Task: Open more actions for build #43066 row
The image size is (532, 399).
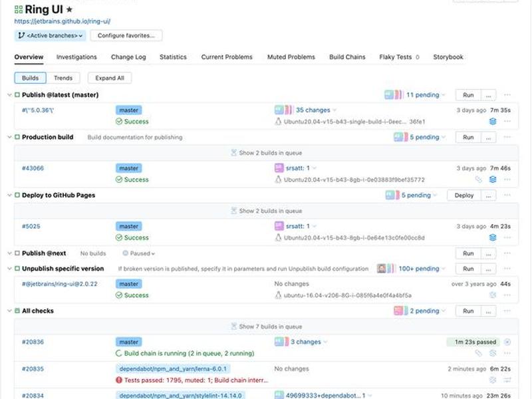Action: tap(507, 180)
